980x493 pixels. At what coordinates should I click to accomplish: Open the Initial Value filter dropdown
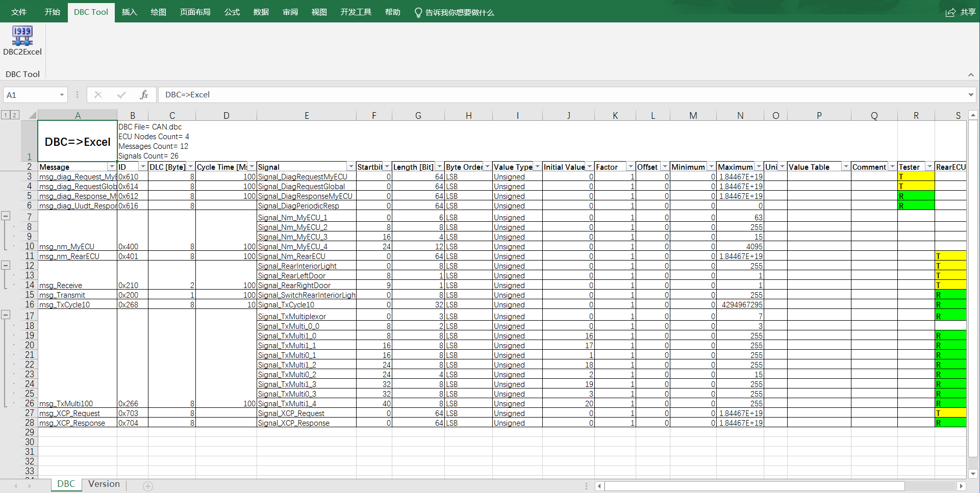coord(589,167)
